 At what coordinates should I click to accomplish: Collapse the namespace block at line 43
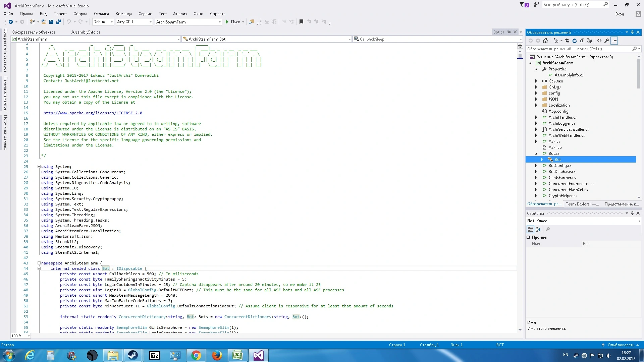pos(39,263)
